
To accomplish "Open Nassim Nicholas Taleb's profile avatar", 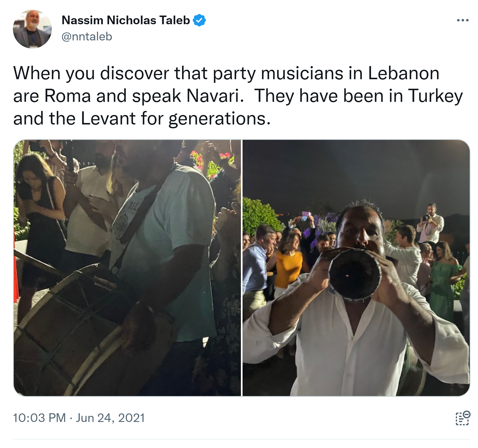I will [x=32, y=29].
